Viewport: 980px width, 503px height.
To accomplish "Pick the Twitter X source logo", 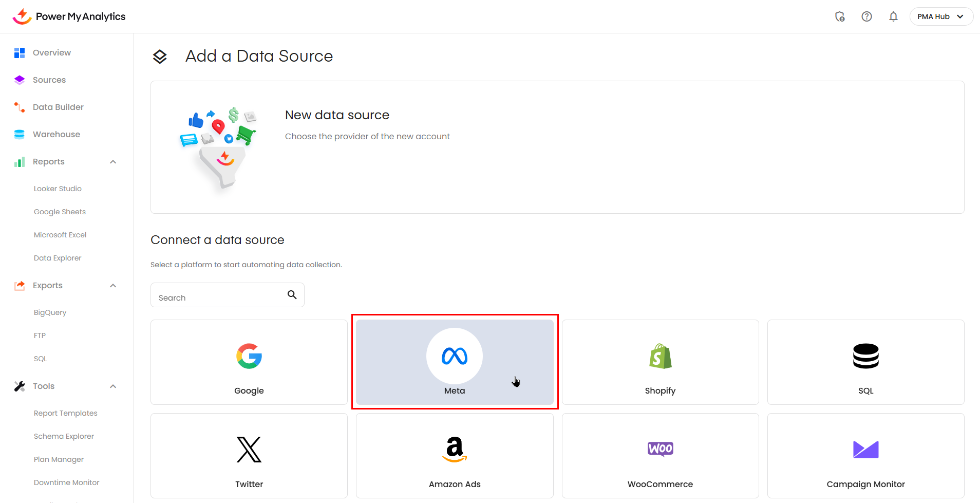I will click(249, 450).
